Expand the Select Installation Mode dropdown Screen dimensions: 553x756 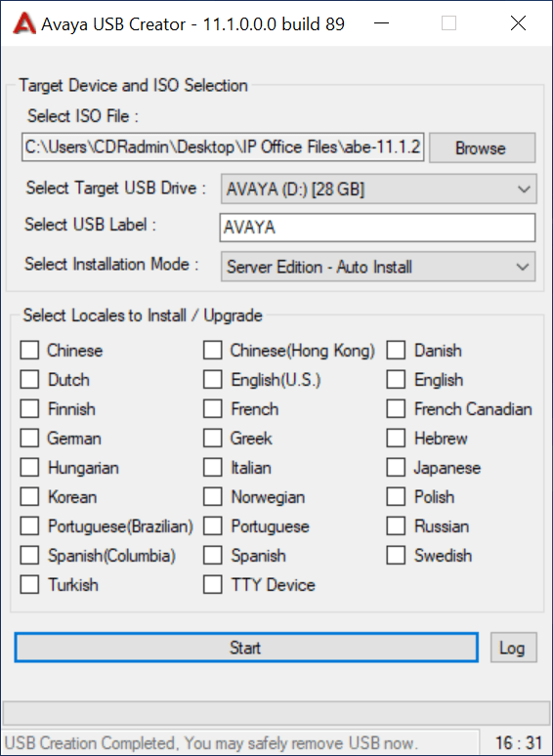pyautogui.click(x=378, y=267)
